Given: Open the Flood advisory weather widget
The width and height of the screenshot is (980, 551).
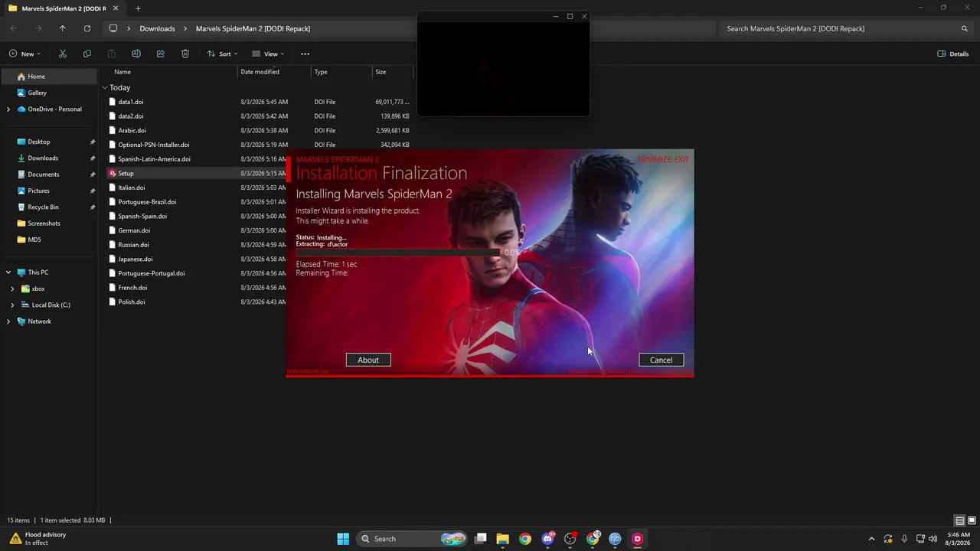Looking at the screenshot, I should (38, 539).
